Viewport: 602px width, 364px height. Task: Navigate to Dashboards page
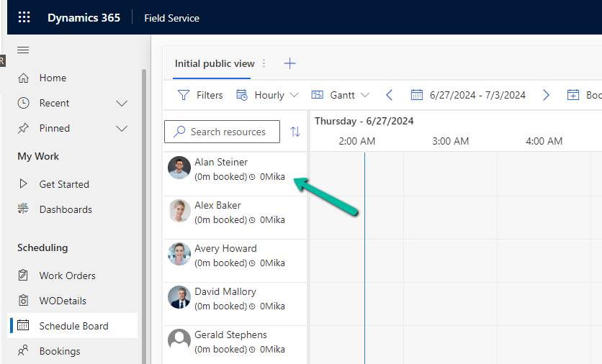[x=65, y=209]
